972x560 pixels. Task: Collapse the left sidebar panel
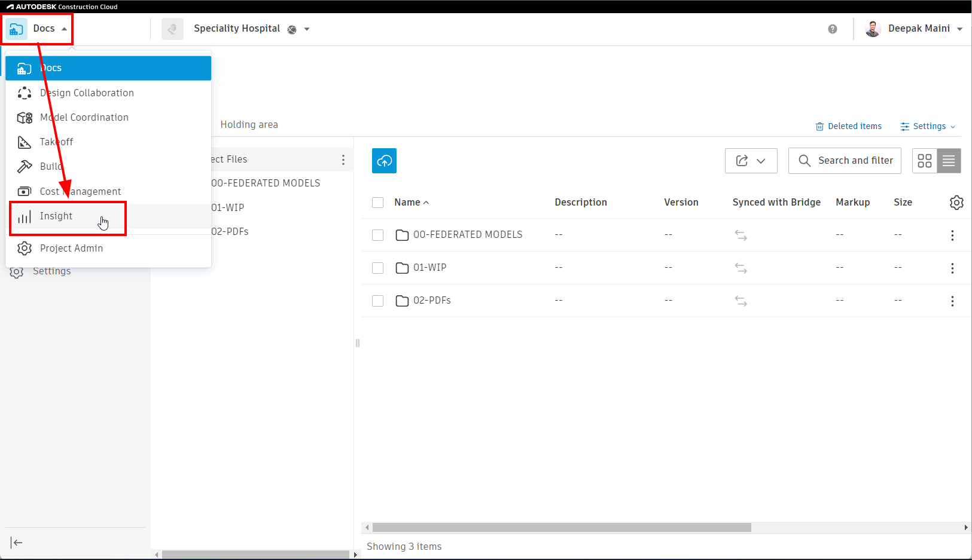[x=17, y=543]
